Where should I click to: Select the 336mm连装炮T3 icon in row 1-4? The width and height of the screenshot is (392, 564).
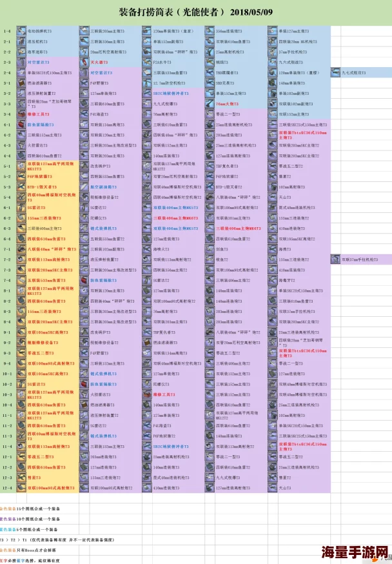click(210, 31)
